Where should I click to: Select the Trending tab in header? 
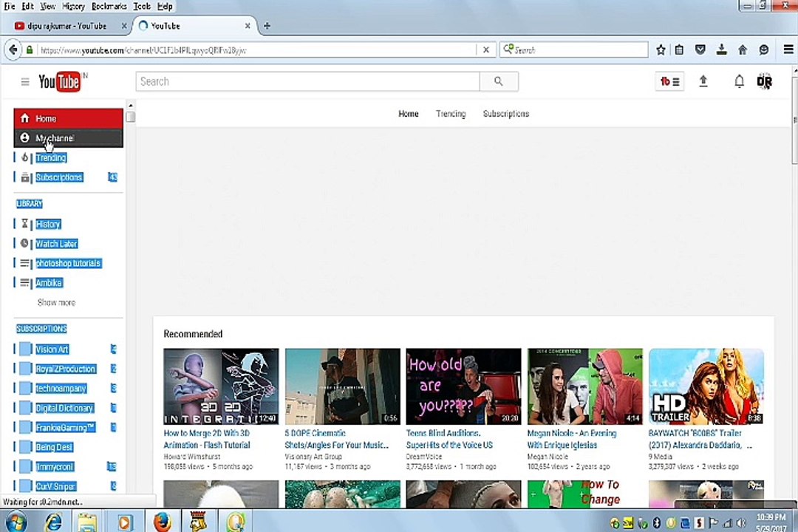[451, 114]
